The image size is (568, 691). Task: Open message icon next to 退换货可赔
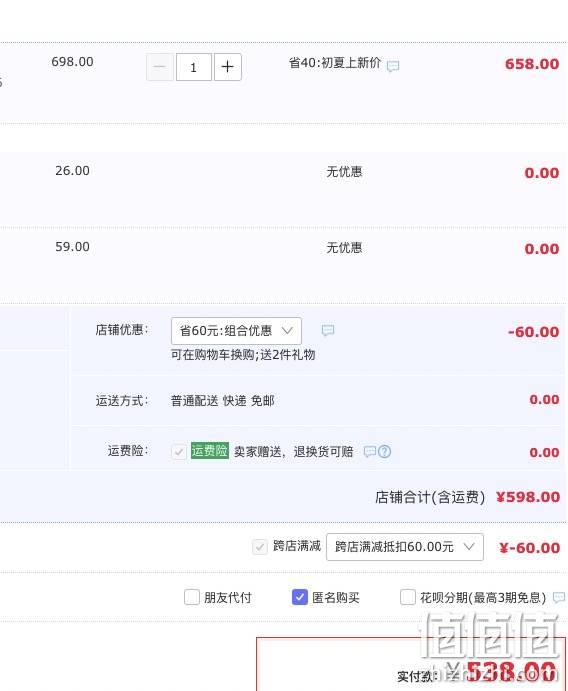point(370,451)
